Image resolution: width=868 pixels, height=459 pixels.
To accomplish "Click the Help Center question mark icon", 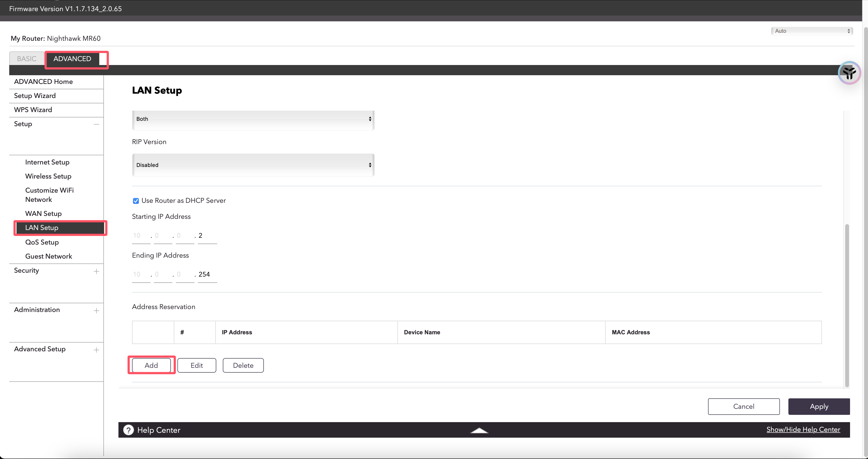I will 128,430.
